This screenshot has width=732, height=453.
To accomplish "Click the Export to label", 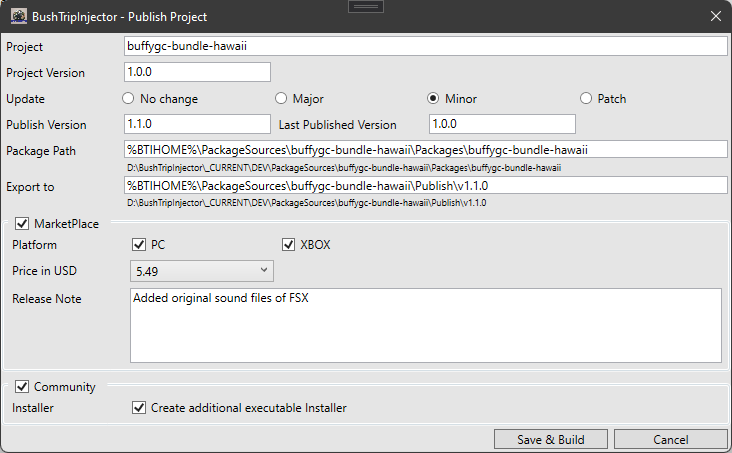I will pos(30,187).
